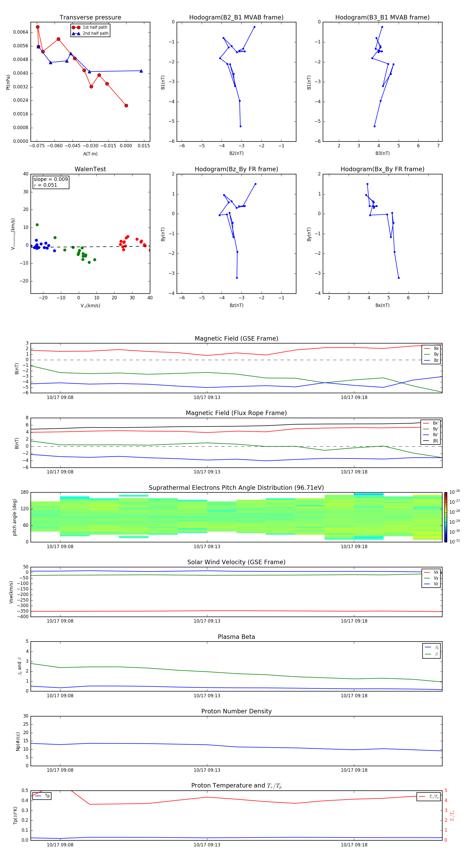Select the "Np(#/cc)" y-axis label
Image resolution: width=473 pixels, height=868 pixels.
pos(18,741)
